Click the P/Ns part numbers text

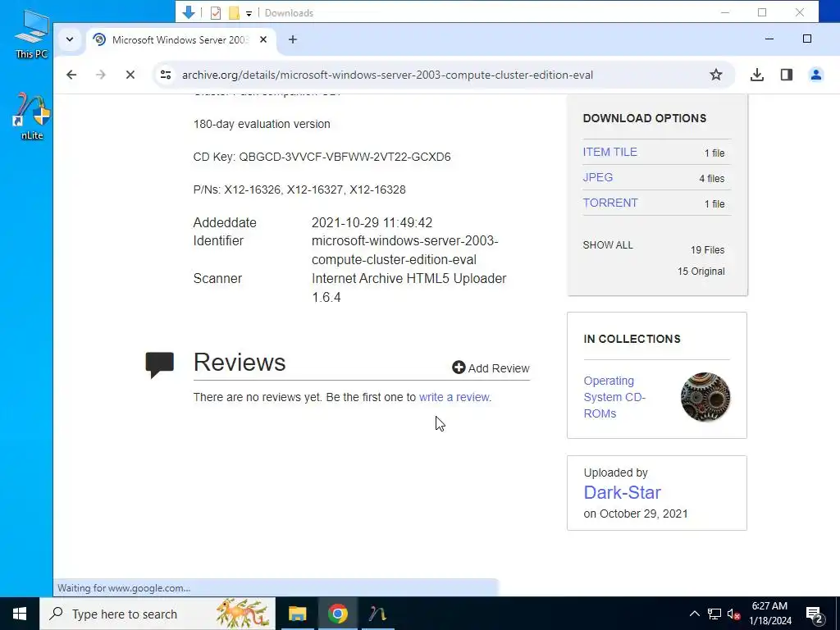(299, 189)
